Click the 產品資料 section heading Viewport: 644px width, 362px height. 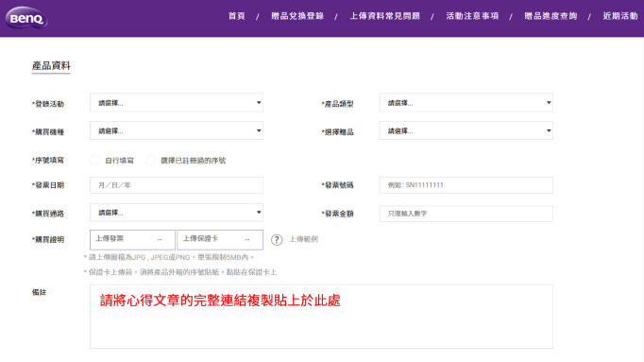click(51, 66)
